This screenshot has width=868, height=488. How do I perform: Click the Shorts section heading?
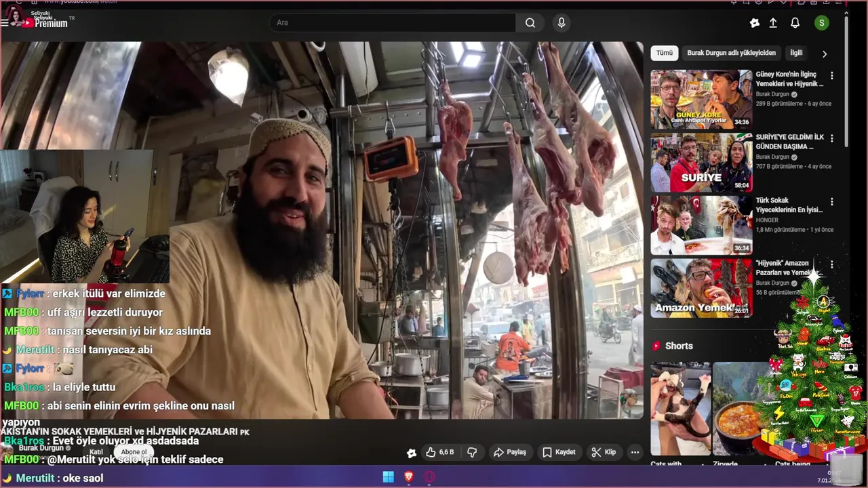[679, 346]
